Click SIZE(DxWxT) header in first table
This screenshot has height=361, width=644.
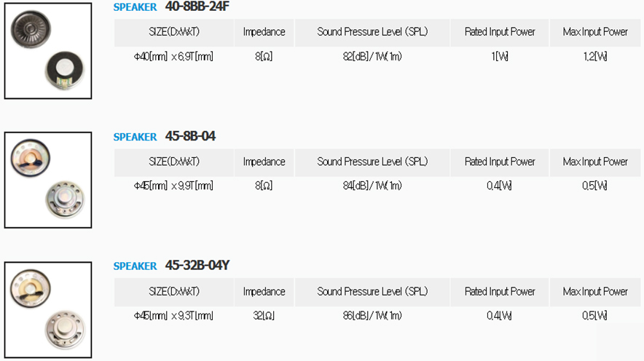pos(173,32)
